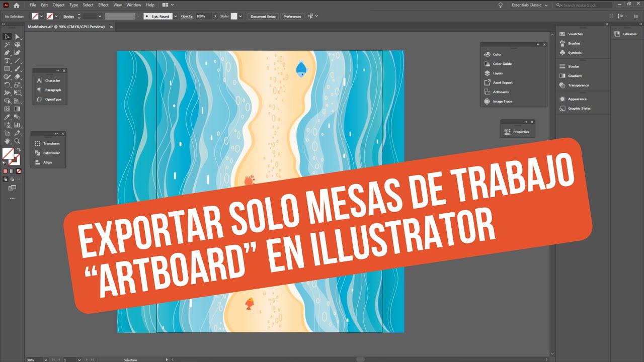Open the File menu
The height and width of the screenshot is (362, 644).
[x=33, y=5]
